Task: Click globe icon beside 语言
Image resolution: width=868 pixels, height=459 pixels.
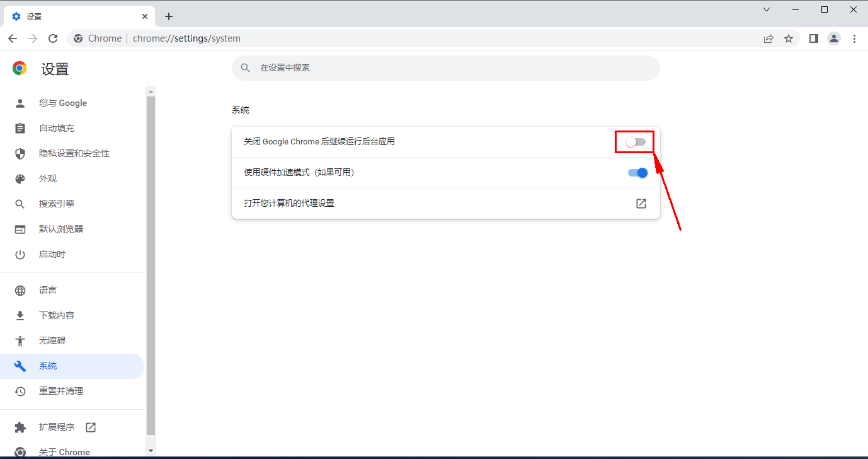Action: pyautogui.click(x=20, y=290)
